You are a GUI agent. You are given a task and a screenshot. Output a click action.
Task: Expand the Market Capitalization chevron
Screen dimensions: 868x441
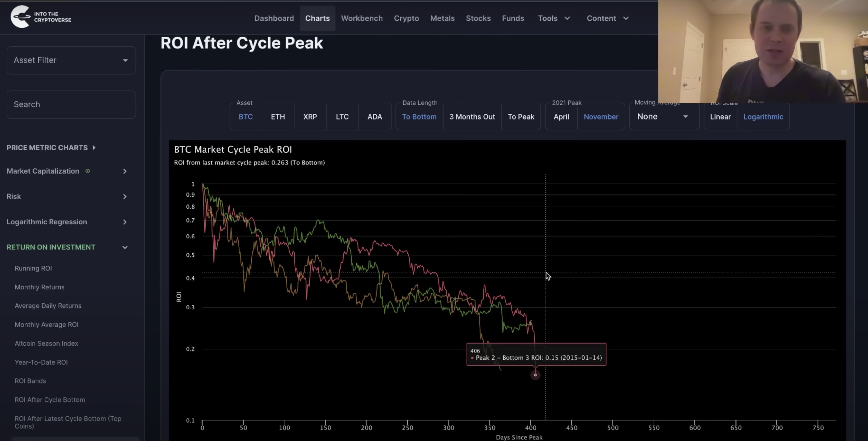125,171
